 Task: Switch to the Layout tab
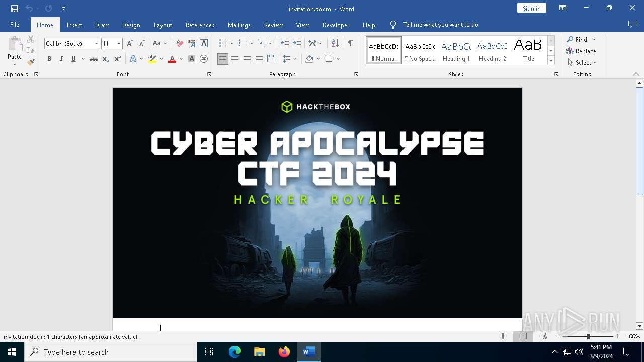[163, 25]
